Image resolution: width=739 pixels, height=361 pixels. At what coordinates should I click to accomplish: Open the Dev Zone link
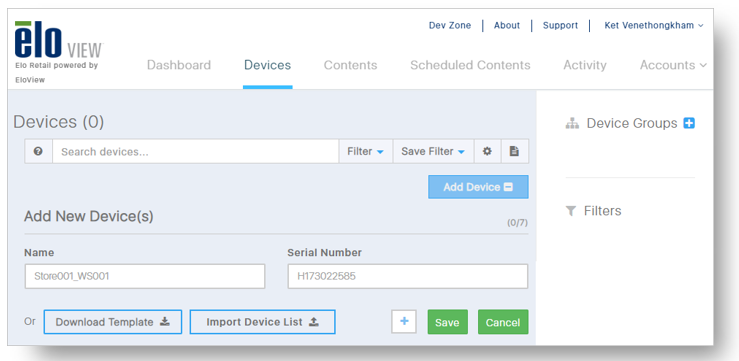[x=450, y=25]
